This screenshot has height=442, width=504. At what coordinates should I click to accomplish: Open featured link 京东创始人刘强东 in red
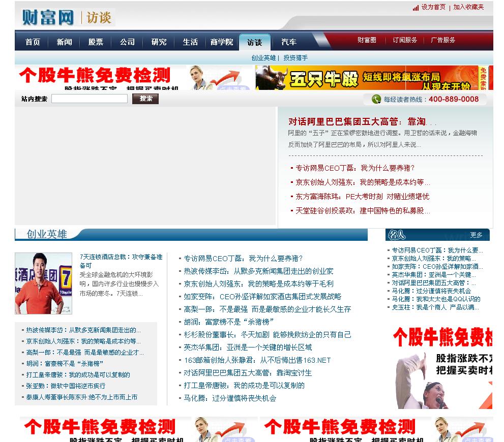pos(363,182)
